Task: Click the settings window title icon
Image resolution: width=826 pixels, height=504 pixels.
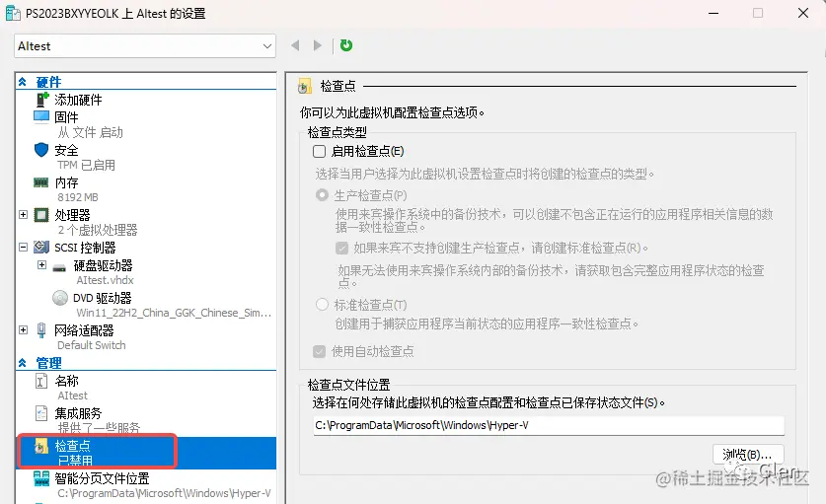Action: [x=13, y=13]
